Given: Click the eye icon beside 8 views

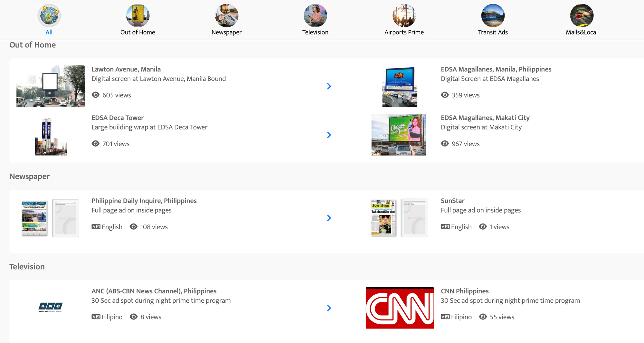Looking at the screenshot, I should tap(133, 317).
